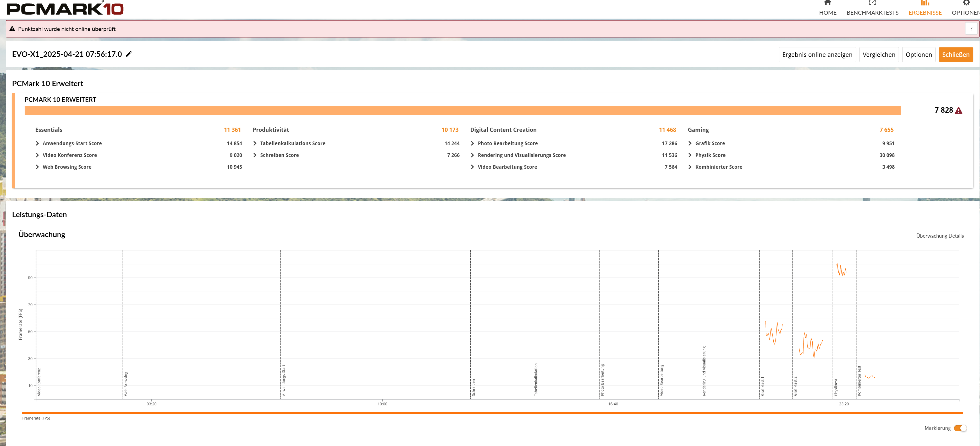Open the Benchmarktests gauge icon

pos(872,3)
